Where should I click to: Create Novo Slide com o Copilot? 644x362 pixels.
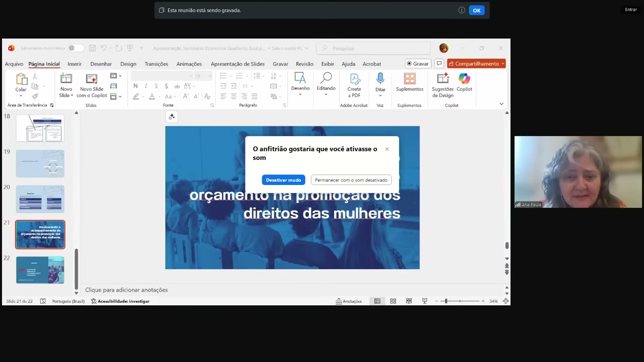point(92,85)
